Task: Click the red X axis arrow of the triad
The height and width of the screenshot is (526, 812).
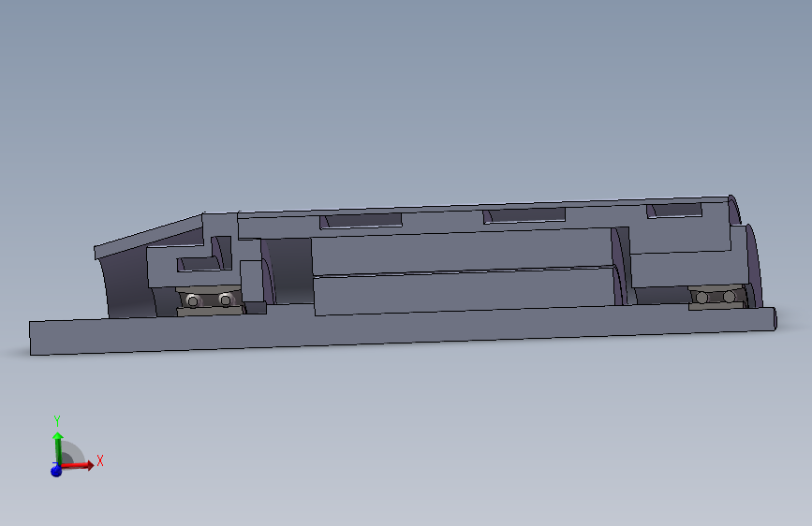Action: (78, 465)
